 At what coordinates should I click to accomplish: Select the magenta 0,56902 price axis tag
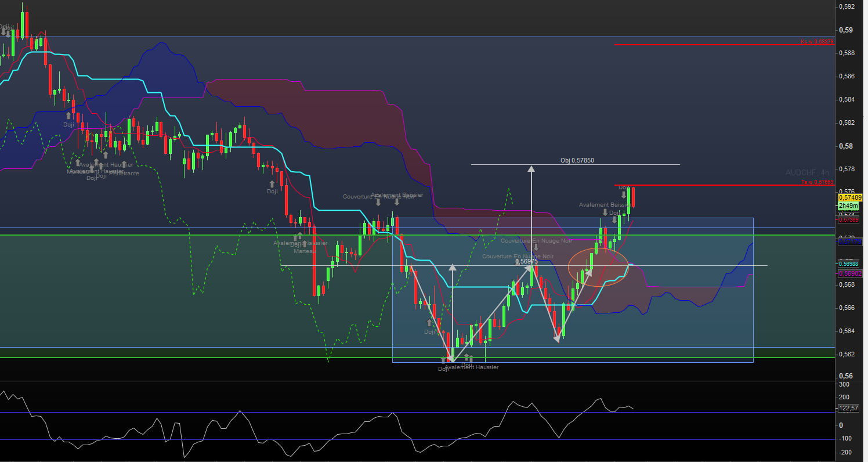(849, 273)
